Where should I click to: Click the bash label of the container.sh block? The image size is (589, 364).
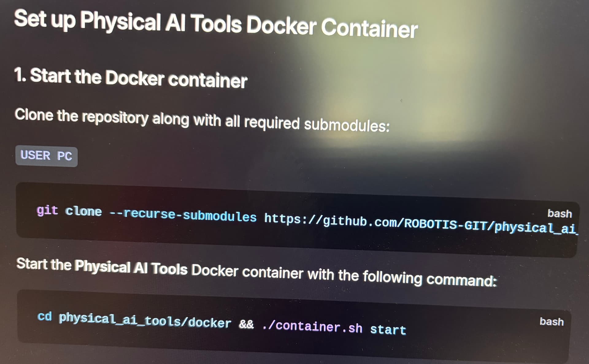(552, 322)
